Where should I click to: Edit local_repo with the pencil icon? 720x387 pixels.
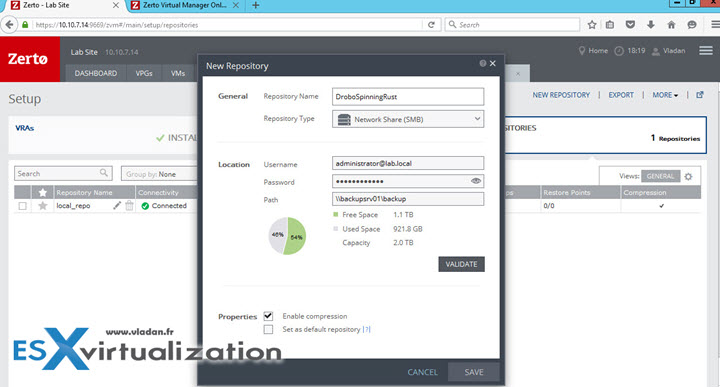pos(117,206)
